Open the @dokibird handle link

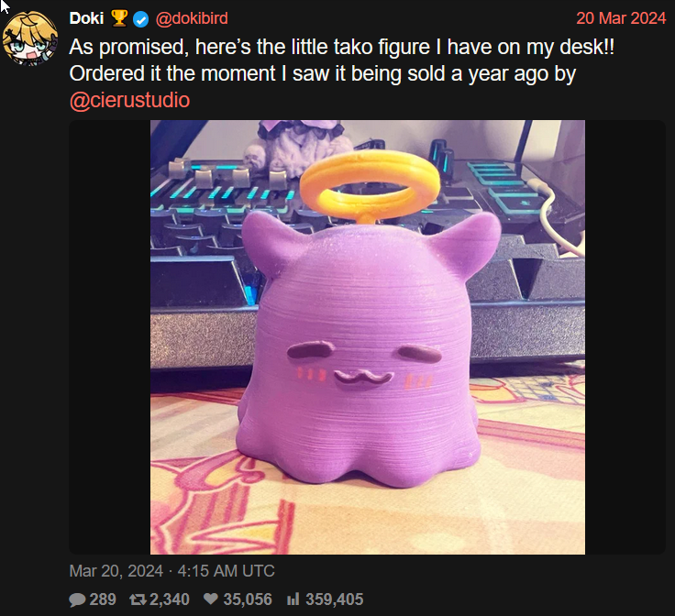[192, 18]
